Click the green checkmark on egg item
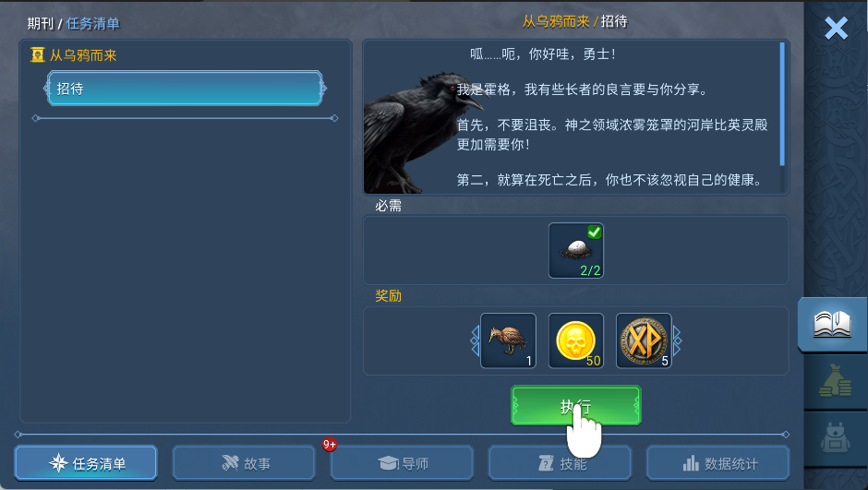 click(595, 232)
